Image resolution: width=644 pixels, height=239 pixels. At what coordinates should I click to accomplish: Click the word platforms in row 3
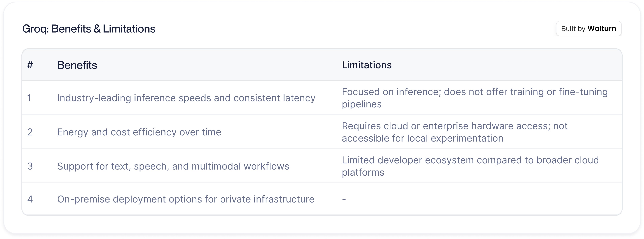363,173
